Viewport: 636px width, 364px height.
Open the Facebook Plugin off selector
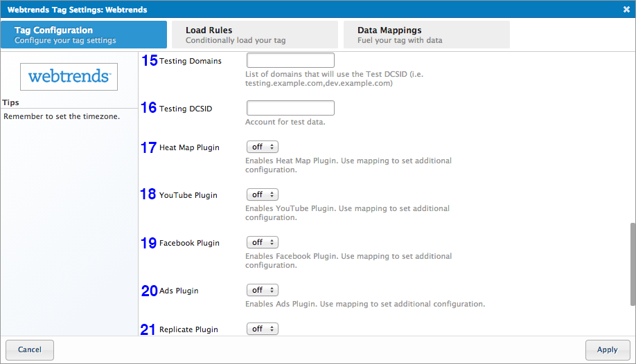263,242
